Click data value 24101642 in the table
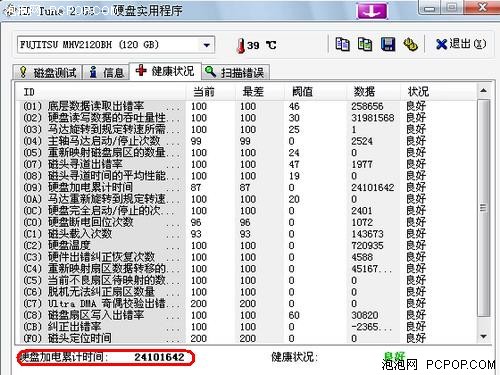 point(373,188)
